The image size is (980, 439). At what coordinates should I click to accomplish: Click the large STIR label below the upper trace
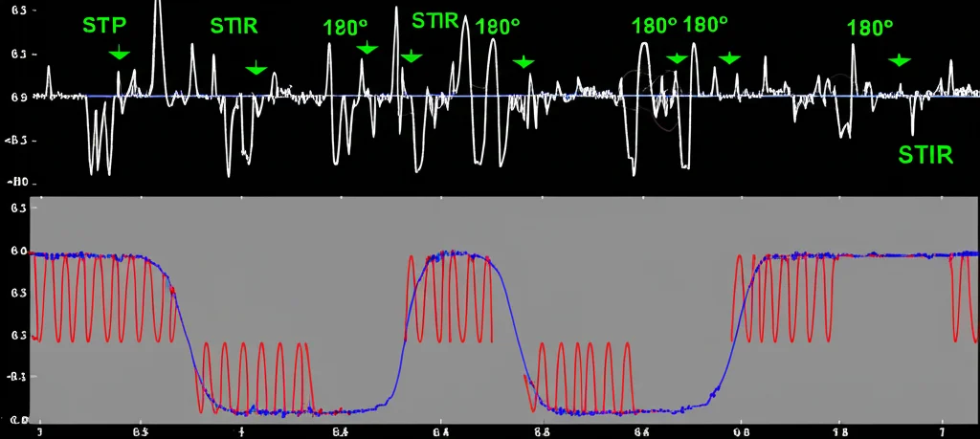coord(925,154)
